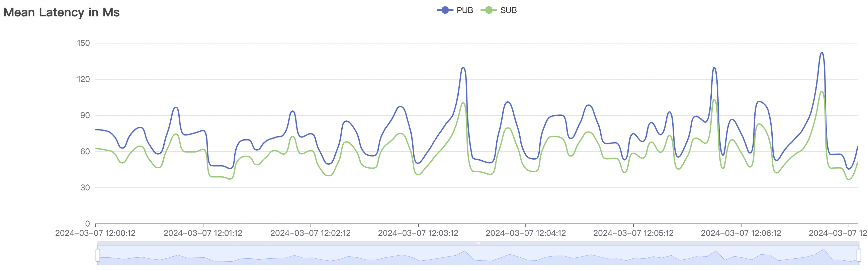This screenshot has width=868, height=271.
Task: Click x-axis label 2024-03-07 12:04:12
Action: pyautogui.click(x=526, y=233)
